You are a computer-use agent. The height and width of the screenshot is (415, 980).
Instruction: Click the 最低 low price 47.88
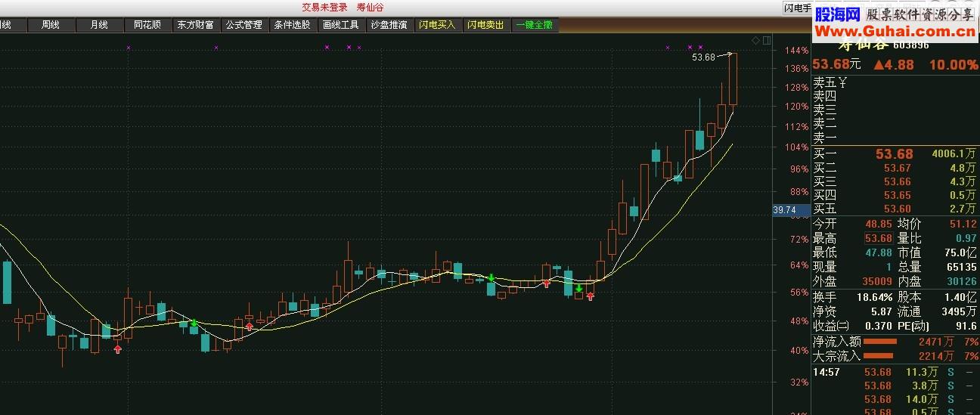pos(879,252)
